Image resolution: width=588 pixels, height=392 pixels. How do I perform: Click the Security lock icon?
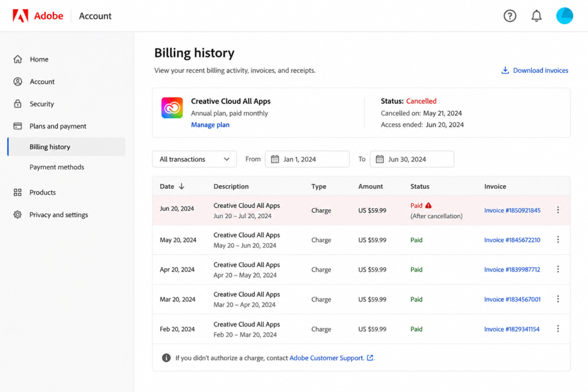(x=18, y=104)
